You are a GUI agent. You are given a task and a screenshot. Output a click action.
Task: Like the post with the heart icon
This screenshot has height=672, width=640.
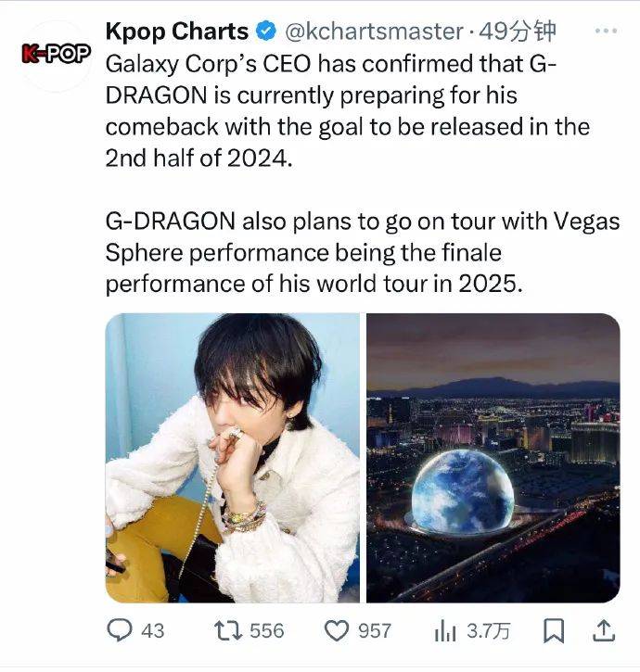[336, 630]
